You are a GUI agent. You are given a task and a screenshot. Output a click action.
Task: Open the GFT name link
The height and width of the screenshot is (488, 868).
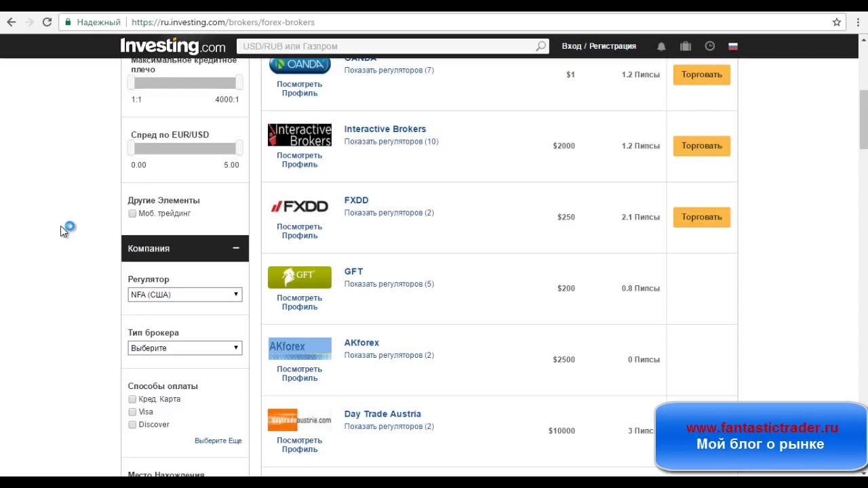click(353, 271)
